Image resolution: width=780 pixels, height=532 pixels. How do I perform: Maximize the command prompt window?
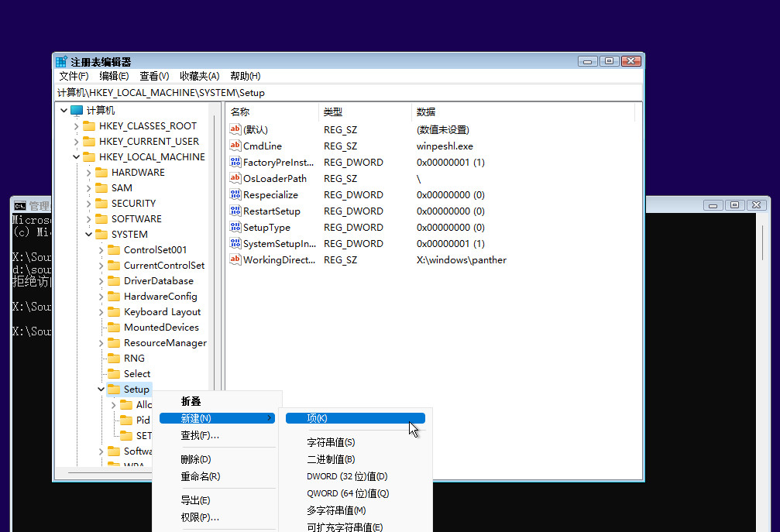(734, 205)
